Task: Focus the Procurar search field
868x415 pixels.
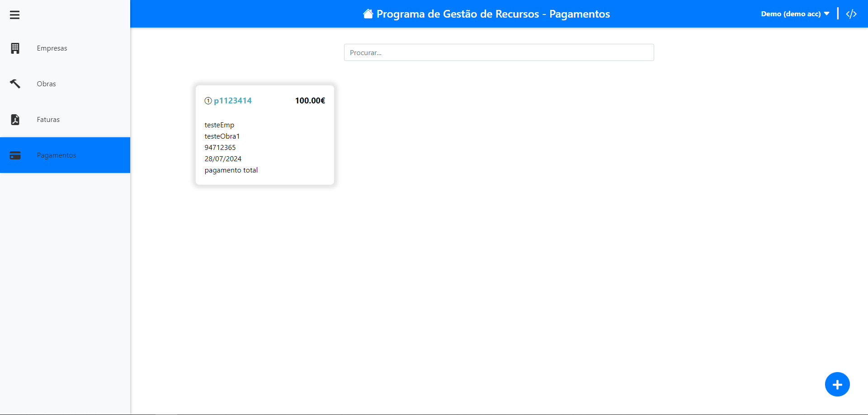Action: tap(499, 52)
